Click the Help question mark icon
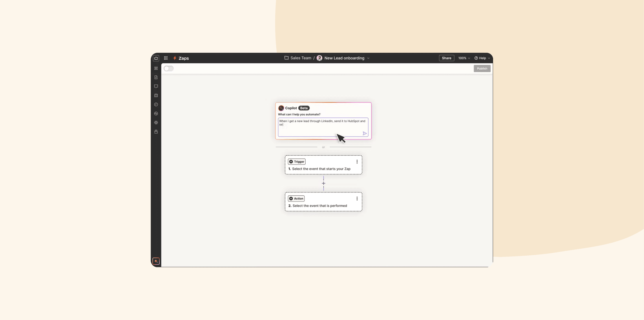 476,58
